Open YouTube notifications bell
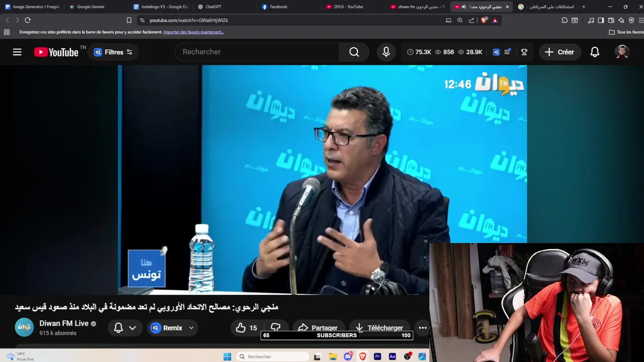644x362 pixels. 595,52
